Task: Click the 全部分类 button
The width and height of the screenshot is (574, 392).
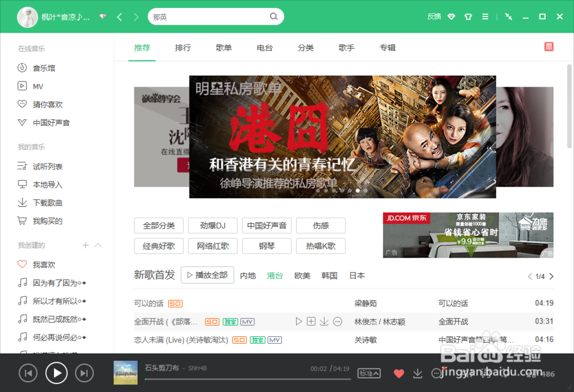Action: tap(159, 226)
